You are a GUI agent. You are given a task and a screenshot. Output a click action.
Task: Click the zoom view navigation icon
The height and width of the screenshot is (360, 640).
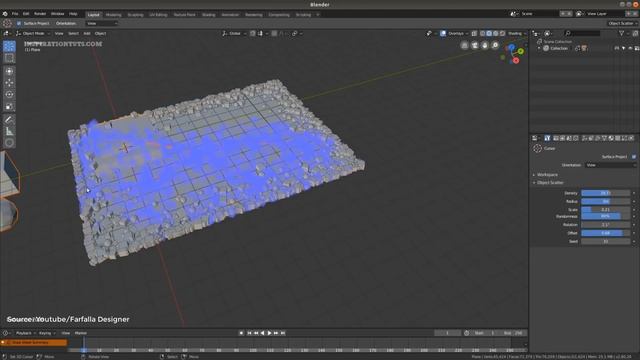coord(495,45)
